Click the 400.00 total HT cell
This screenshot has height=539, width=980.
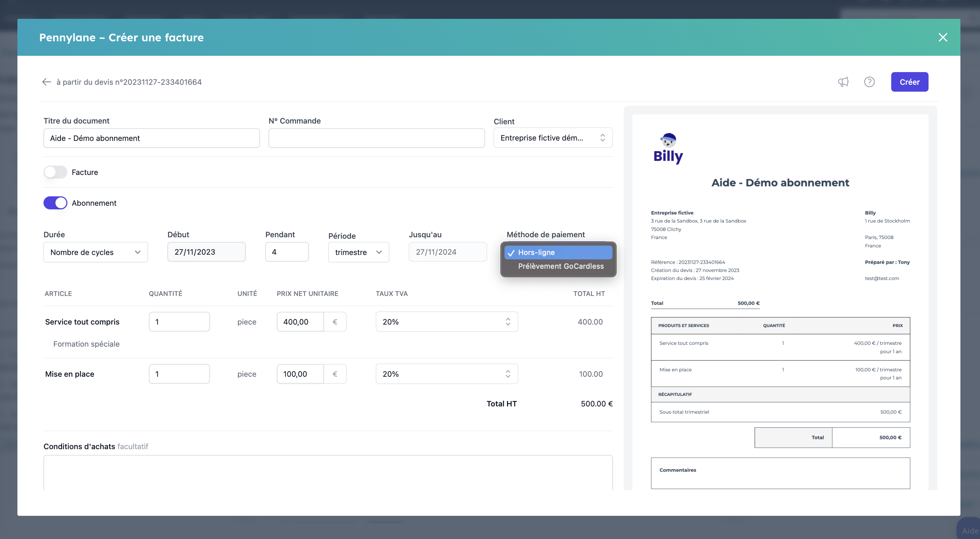click(590, 322)
